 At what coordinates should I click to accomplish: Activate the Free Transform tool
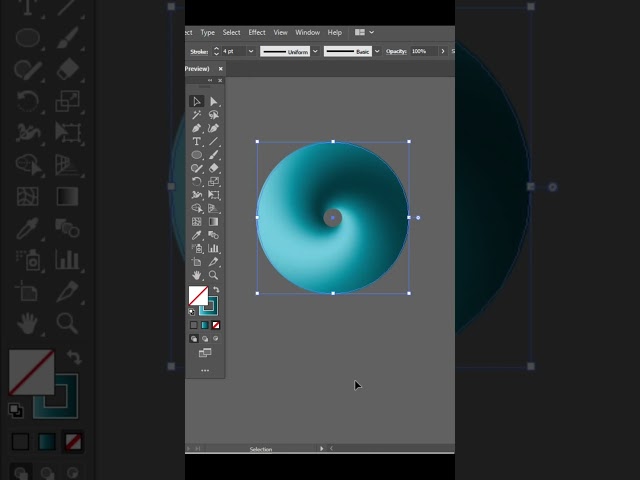tap(213, 195)
